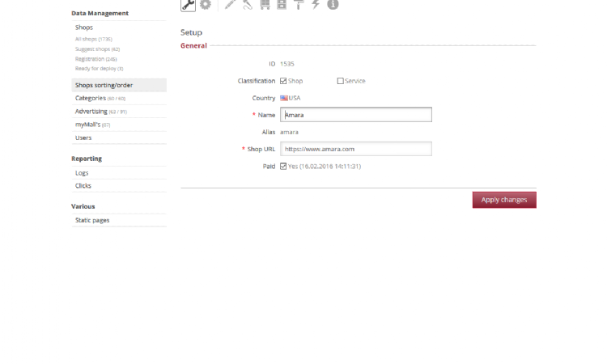The height and width of the screenshot is (364, 607).
Task: Select the paint roller icon
Action: 299,5
